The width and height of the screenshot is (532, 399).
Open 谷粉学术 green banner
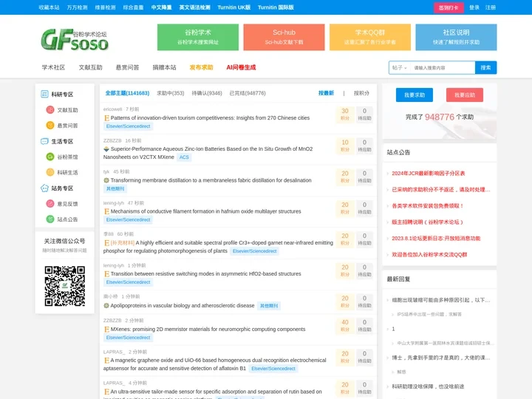[198, 37]
